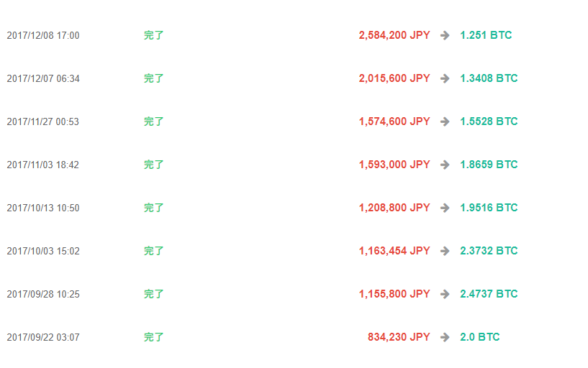
Task: Click the arrow icon after 2,584,200 JPY
Action: (x=445, y=35)
